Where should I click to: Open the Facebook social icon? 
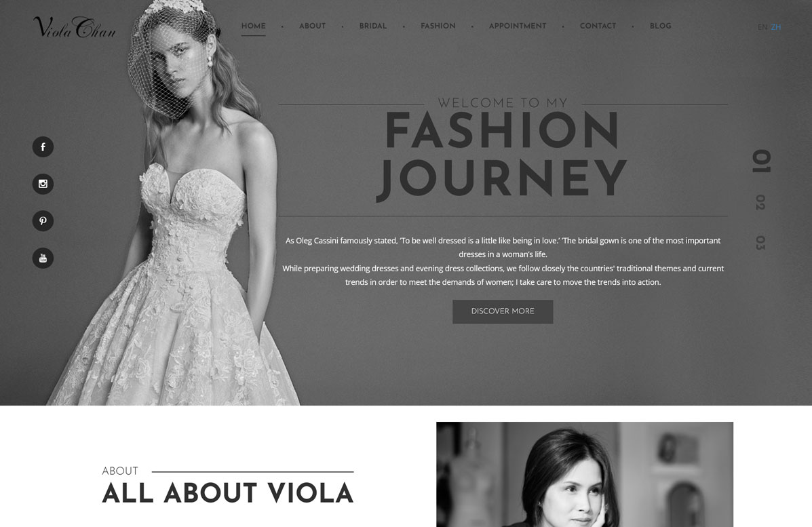43,147
